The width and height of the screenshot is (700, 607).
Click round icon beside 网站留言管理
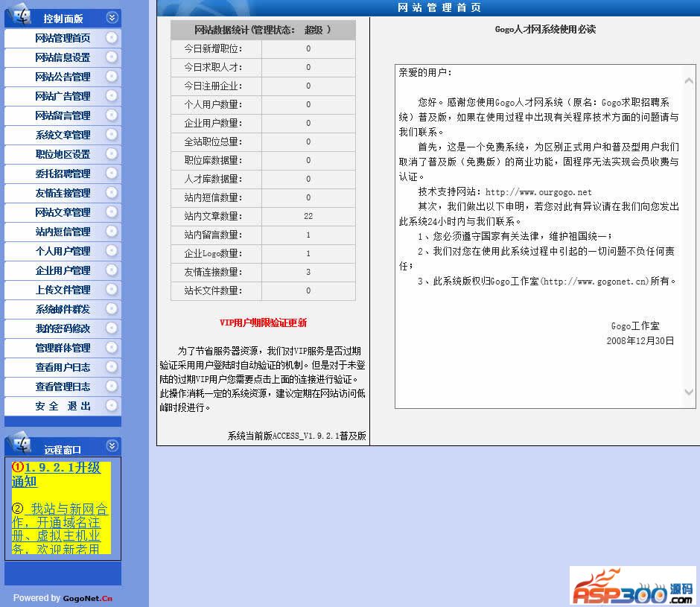[112, 115]
